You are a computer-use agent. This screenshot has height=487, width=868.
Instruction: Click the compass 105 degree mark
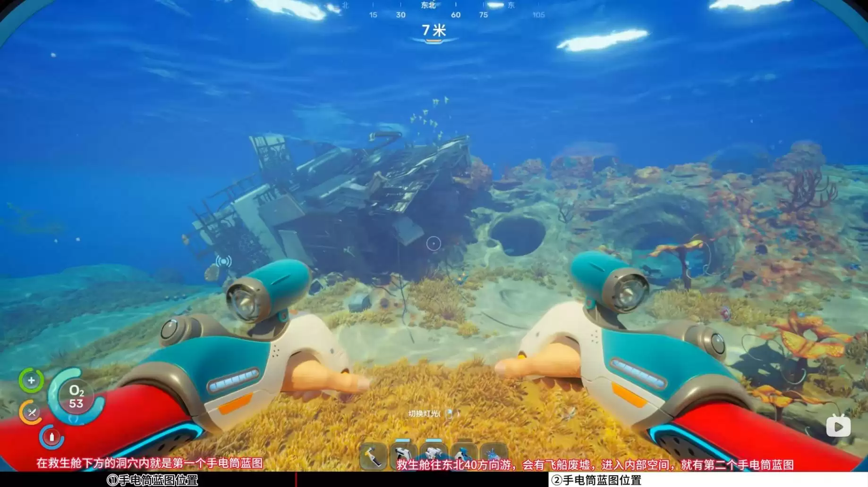click(x=539, y=15)
